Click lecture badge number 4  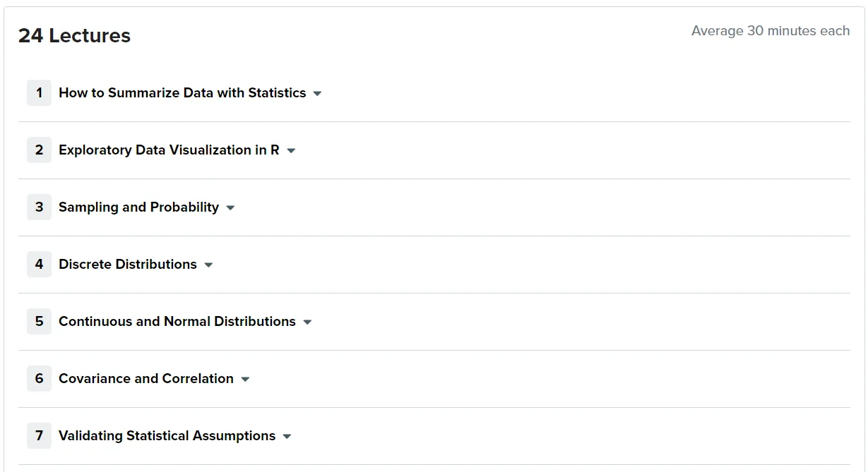coord(39,264)
